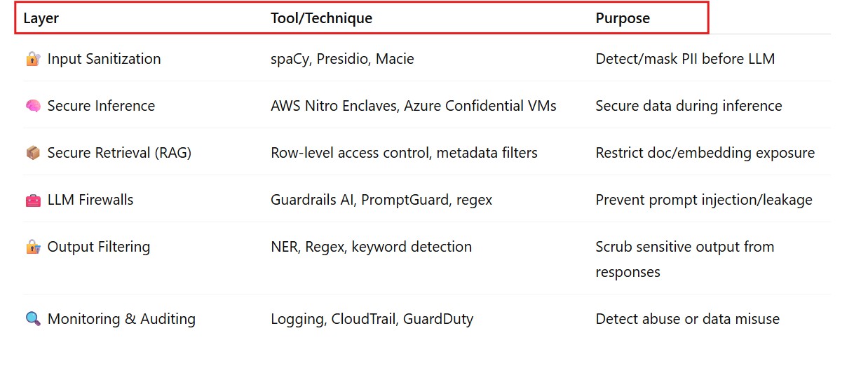Click the toolbox icon beside LLM Firewalls

(x=32, y=200)
